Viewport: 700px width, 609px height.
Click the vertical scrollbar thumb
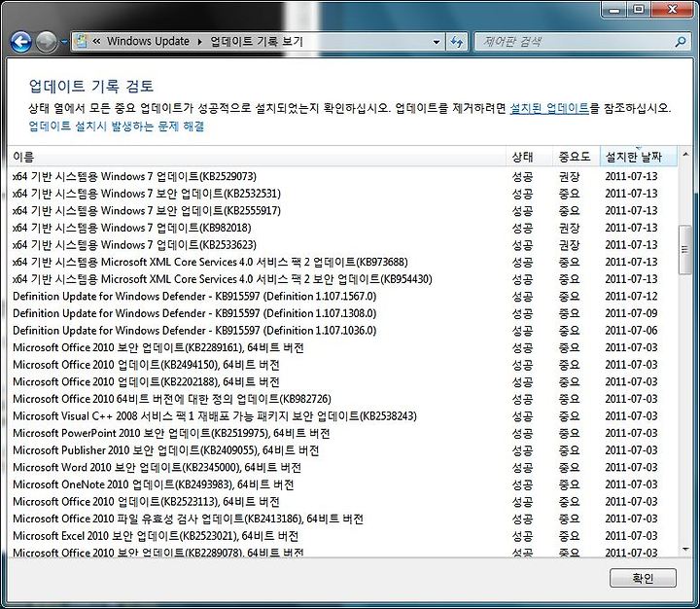[684, 250]
